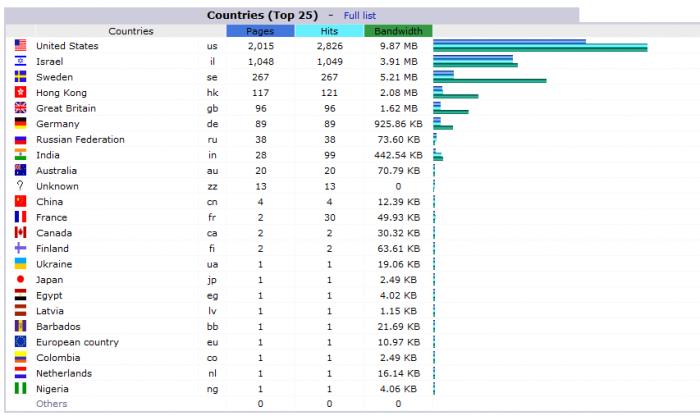
Task: Click the European country flag icon
Action: click(21, 342)
